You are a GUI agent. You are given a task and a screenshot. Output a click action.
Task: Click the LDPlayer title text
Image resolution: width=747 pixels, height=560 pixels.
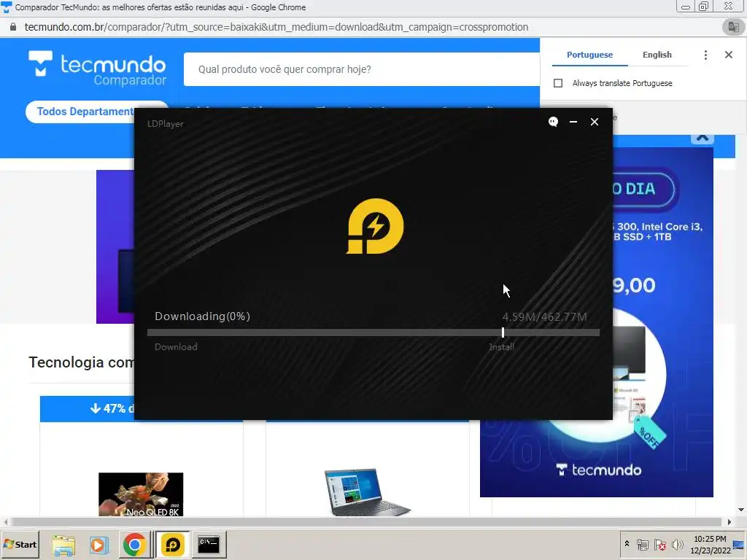(x=166, y=124)
